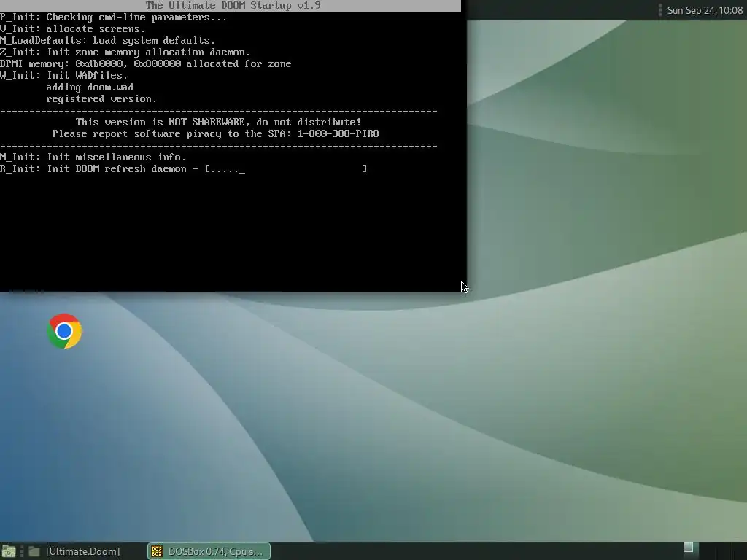The height and width of the screenshot is (560, 747).
Task: Click 'M_LoadDefaults: Load system defaults.' line
Action: [108, 41]
